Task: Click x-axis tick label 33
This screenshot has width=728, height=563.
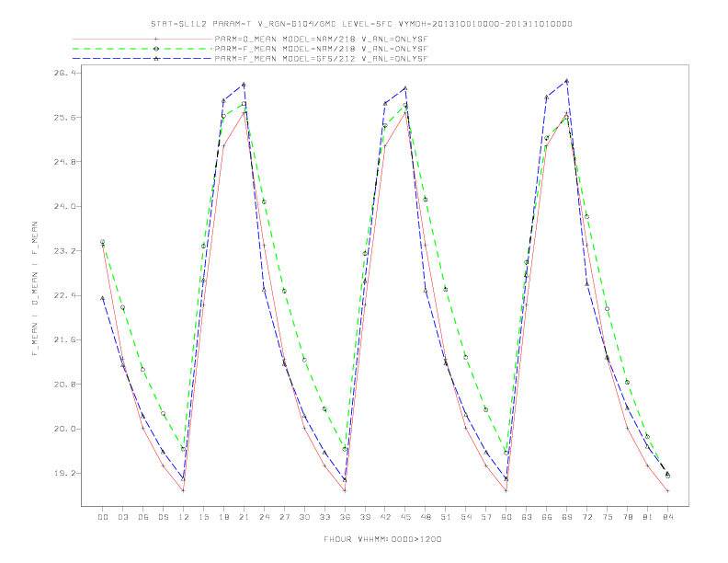Action: (x=324, y=517)
